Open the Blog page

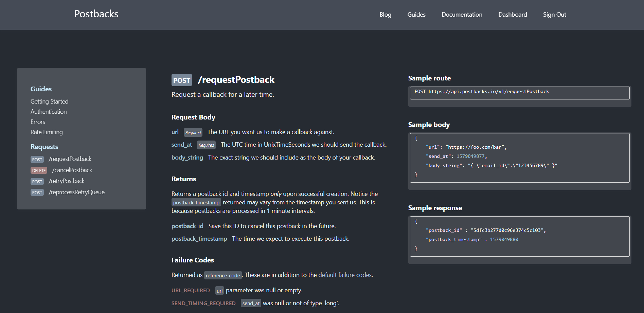385,15
